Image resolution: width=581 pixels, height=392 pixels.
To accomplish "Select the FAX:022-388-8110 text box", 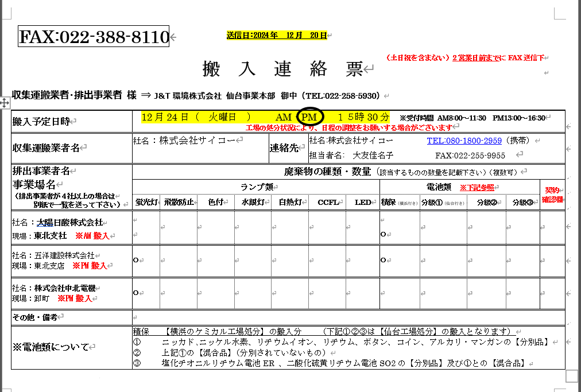I will click(94, 37).
